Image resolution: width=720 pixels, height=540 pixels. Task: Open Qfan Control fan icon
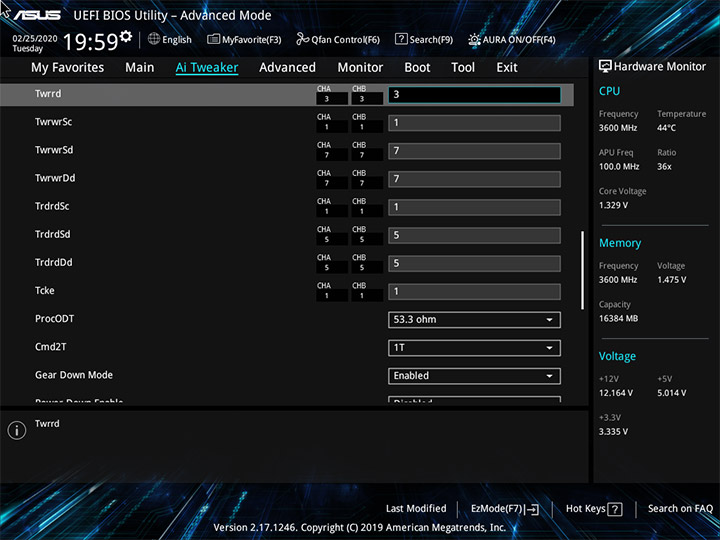click(302, 39)
